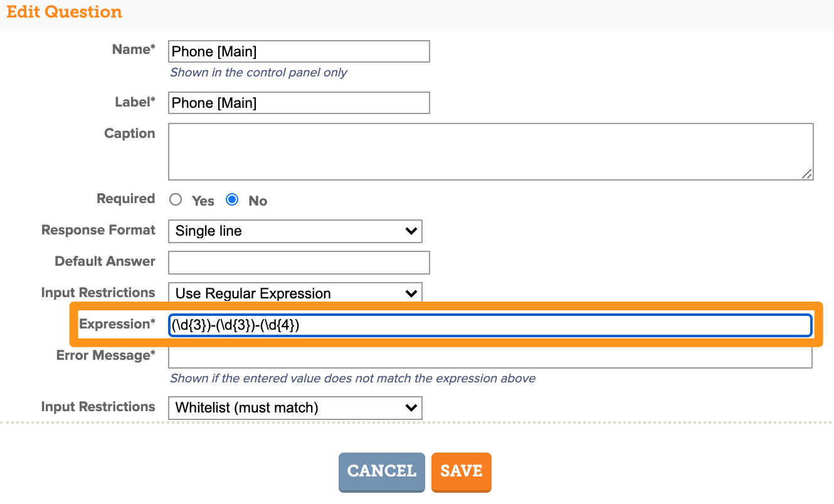Click the Expression* label text
This screenshot has width=834, height=504.
coord(117,324)
